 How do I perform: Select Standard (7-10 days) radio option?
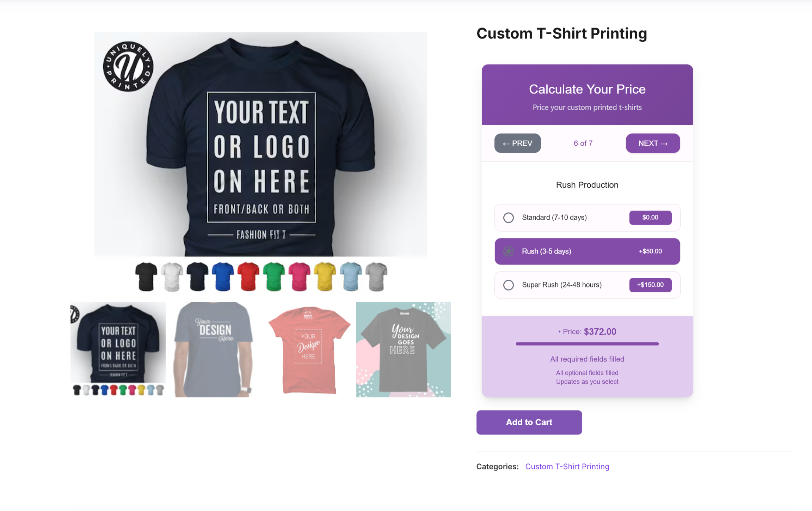click(x=508, y=218)
